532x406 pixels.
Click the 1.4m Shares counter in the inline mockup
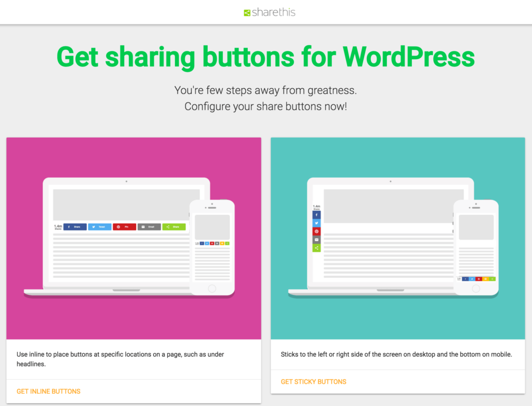pyautogui.click(x=58, y=226)
